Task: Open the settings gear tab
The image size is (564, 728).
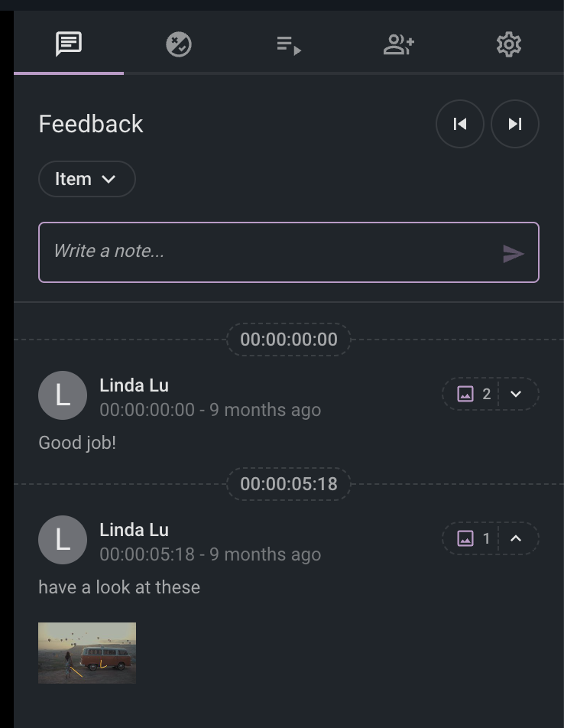Action: point(509,44)
